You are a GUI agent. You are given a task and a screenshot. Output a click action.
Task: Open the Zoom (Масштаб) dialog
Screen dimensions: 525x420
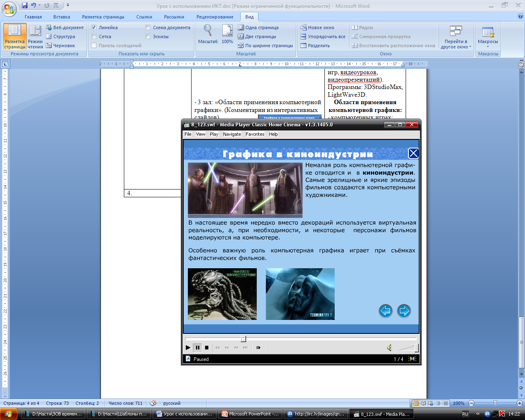pos(208,34)
